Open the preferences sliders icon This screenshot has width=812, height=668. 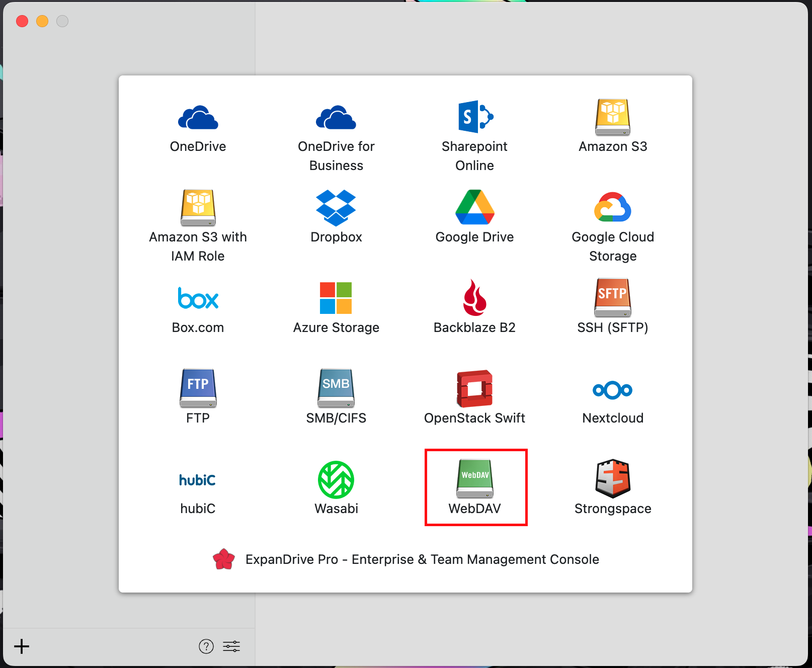pyautogui.click(x=231, y=646)
